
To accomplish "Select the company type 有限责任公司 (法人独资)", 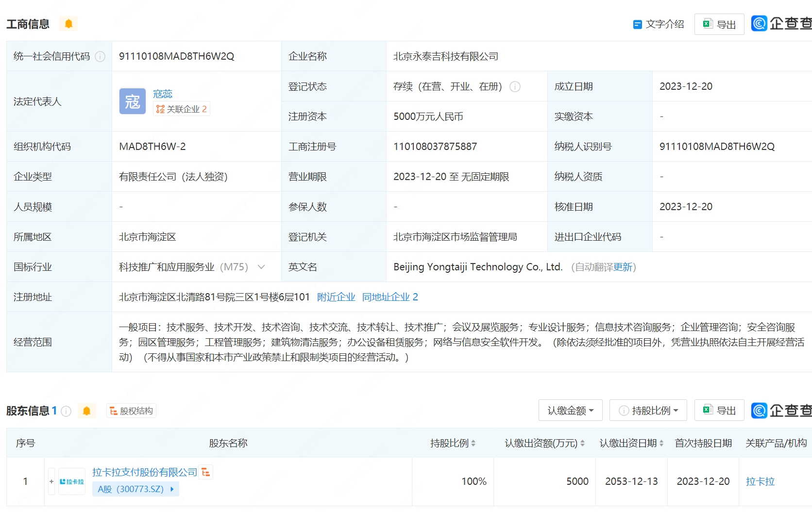I will click(173, 177).
